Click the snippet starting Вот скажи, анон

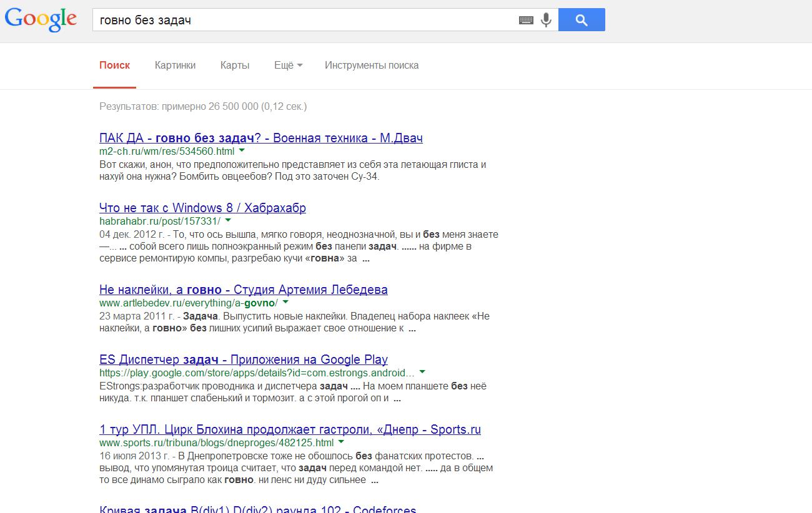pyautogui.click(x=292, y=170)
